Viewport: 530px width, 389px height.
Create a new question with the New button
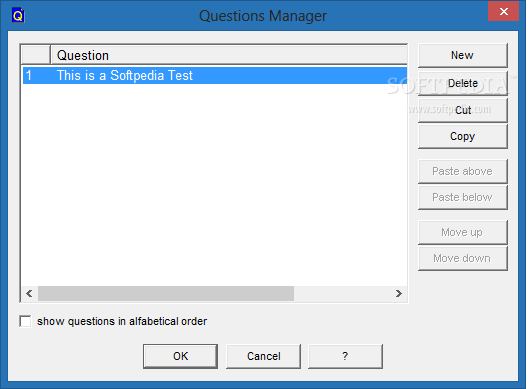(462, 55)
